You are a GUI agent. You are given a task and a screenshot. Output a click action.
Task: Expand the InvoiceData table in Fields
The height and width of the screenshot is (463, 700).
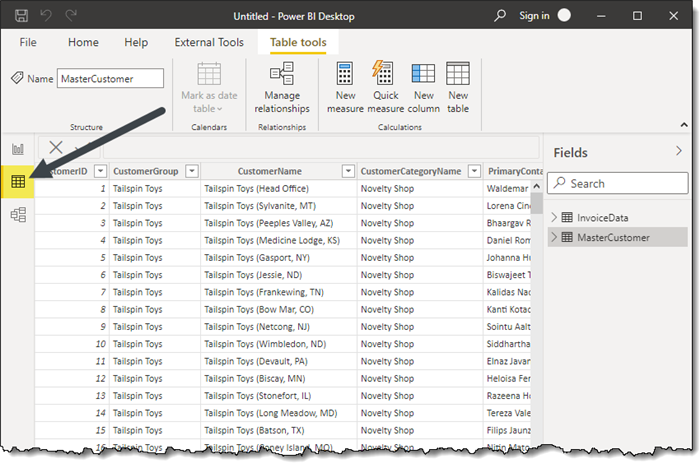tap(555, 217)
